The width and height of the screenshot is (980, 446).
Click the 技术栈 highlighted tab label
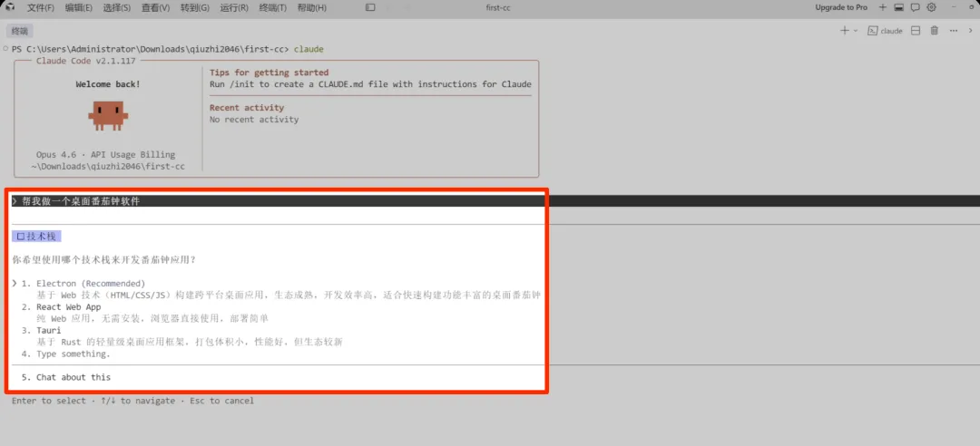(x=37, y=236)
